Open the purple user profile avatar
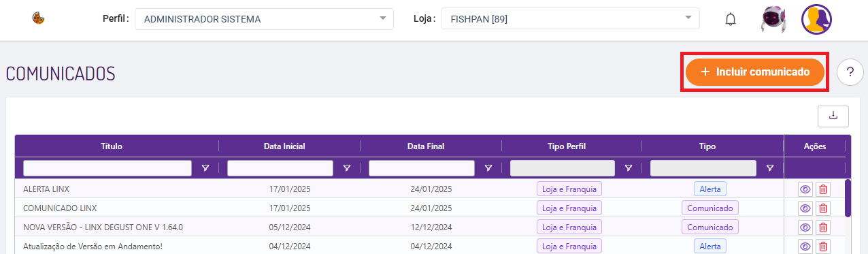868x254 pixels. (x=817, y=19)
